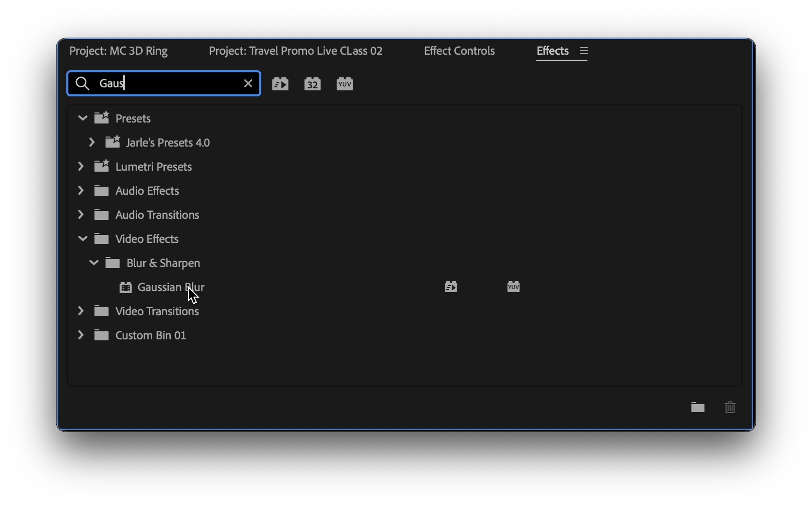Click the trash delete custom items icon
The width and height of the screenshot is (812, 506).
pyautogui.click(x=730, y=407)
